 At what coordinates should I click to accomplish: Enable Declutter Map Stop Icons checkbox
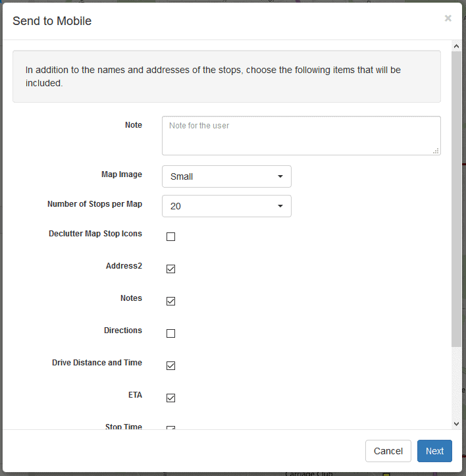(170, 236)
